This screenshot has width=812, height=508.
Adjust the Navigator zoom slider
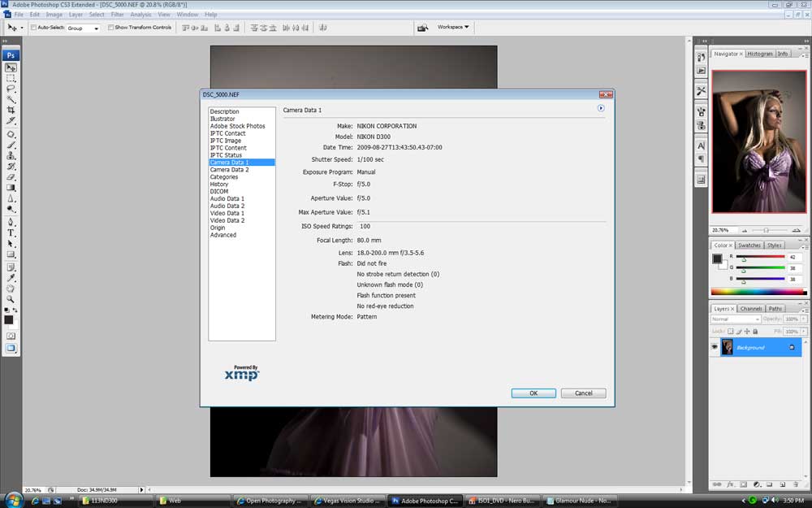point(766,230)
